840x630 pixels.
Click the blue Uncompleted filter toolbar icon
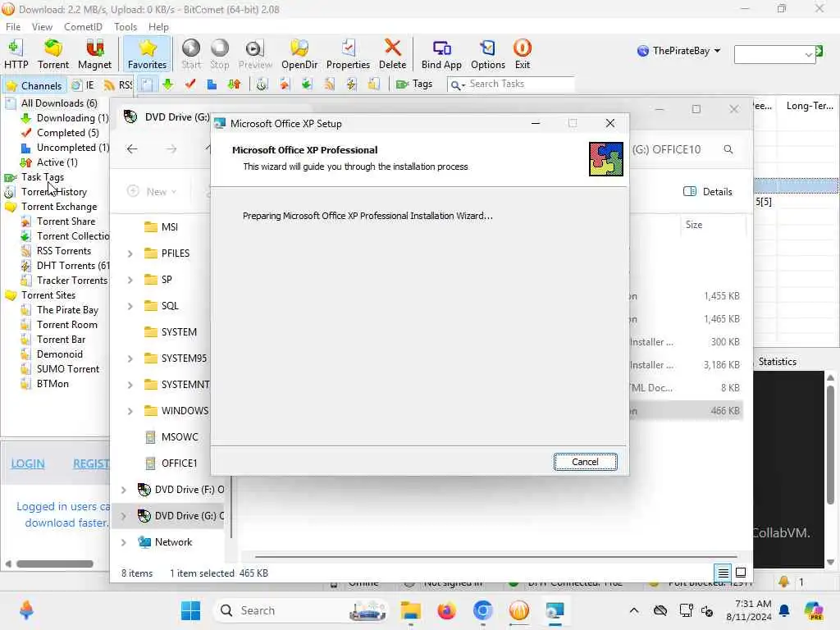point(212,84)
